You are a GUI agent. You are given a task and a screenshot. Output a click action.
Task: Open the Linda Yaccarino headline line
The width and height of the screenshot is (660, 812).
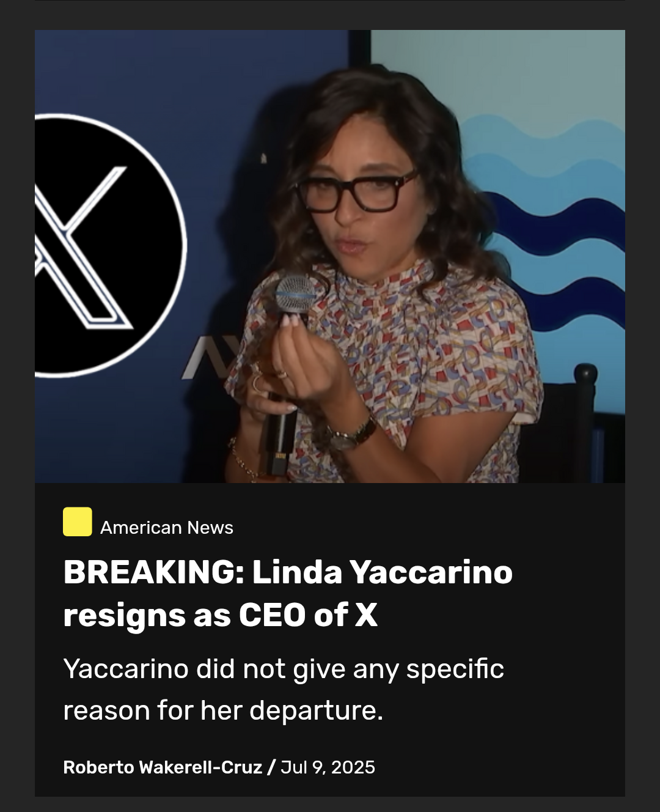point(288,572)
